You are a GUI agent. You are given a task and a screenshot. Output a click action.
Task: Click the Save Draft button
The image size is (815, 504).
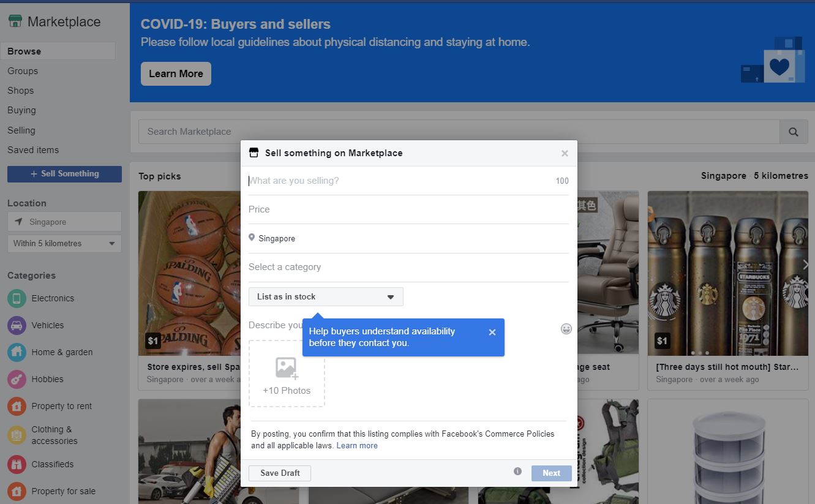point(280,473)
